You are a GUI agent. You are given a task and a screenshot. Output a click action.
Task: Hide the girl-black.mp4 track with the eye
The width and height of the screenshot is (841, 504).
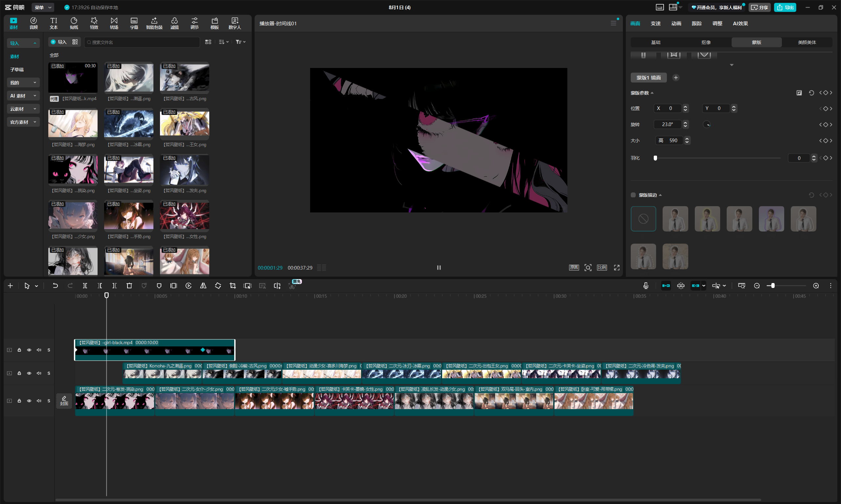[x=29, y=350]
